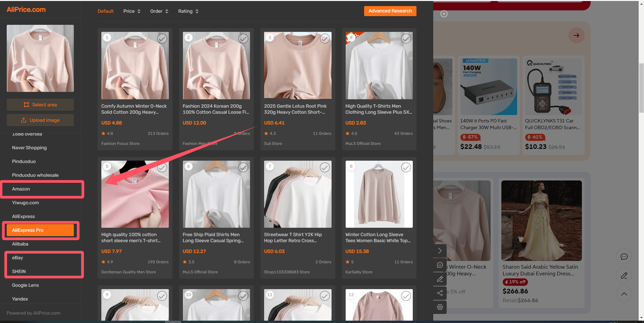644x323 pixels.
Task: Check the select circle on product 8
Action: click(406, 167)
